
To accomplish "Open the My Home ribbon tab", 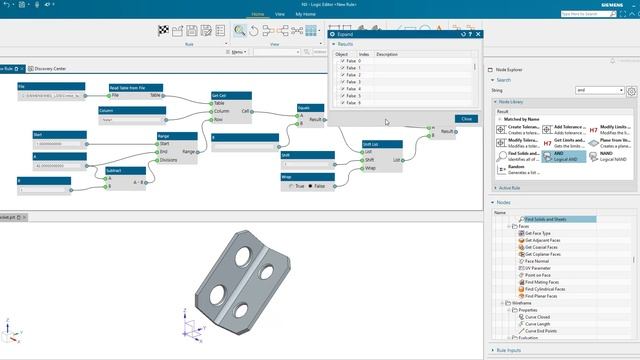I will pos(305,14).
